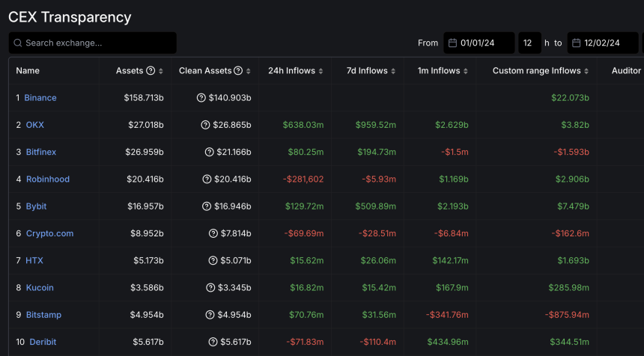Open the Binance exchange link
The image size is (644, 356).
[x=40, y=98]
